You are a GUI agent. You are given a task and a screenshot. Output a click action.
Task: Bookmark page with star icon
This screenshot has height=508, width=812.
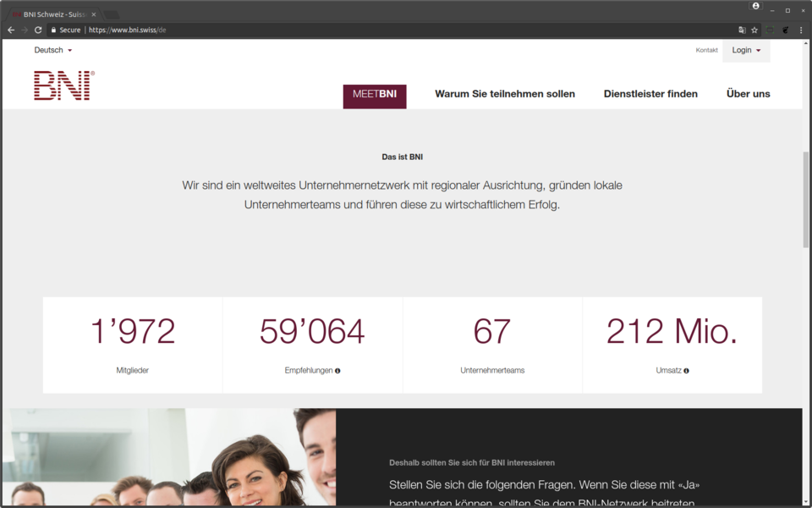pyautogui.click(x=754, y=30)
